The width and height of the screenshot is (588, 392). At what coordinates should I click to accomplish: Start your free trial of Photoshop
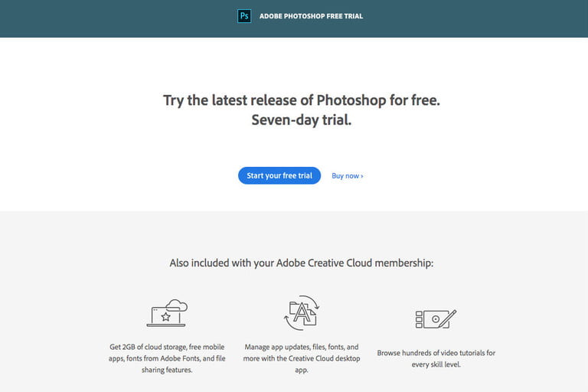[x=279, y=175]
